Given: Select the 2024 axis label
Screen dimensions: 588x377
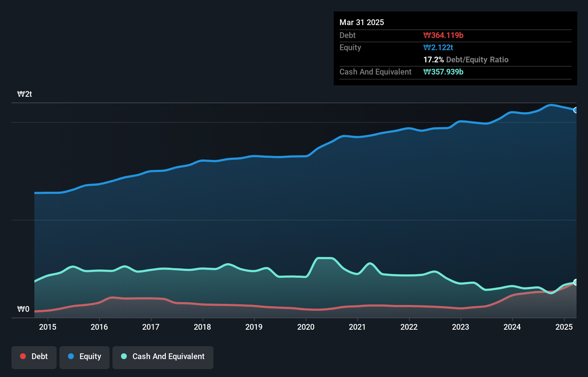Looking at the screenshot, I should pyautogui.click(x=512, y=327).
